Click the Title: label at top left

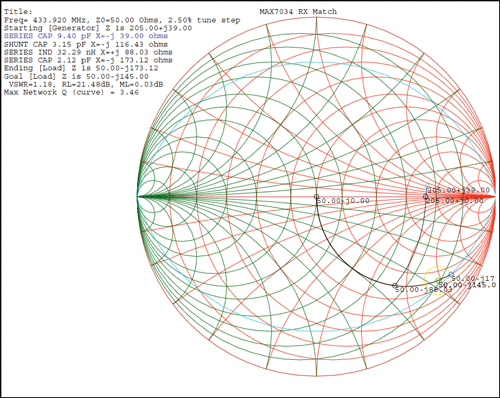click(18, 12)
